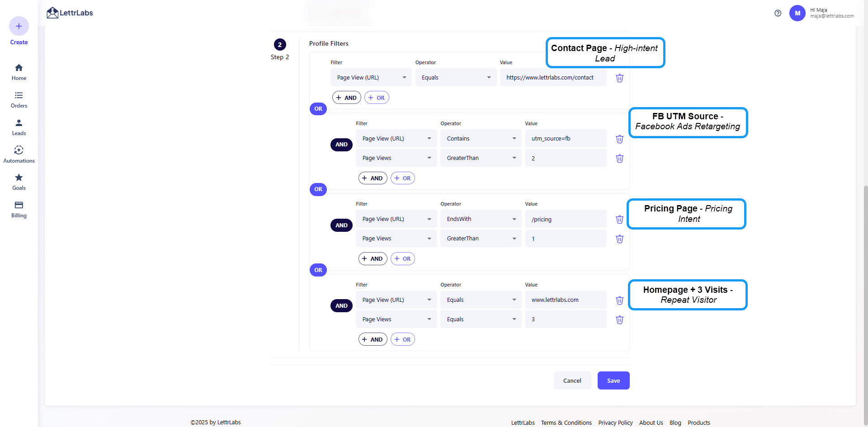Add OR condition under contact filter
868x427 pixels.
coord(377,98)
